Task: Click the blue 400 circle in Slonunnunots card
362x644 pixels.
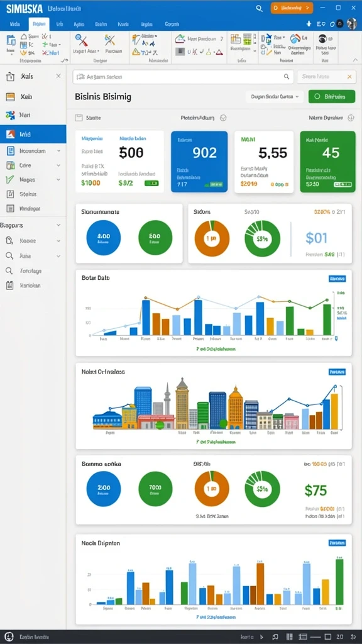Action: coord(104,238)
